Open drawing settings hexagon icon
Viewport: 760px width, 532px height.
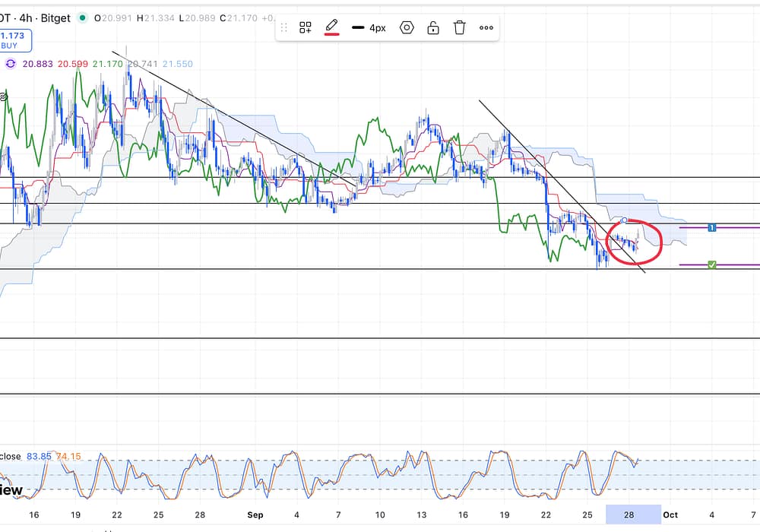[x=407, y=28]
